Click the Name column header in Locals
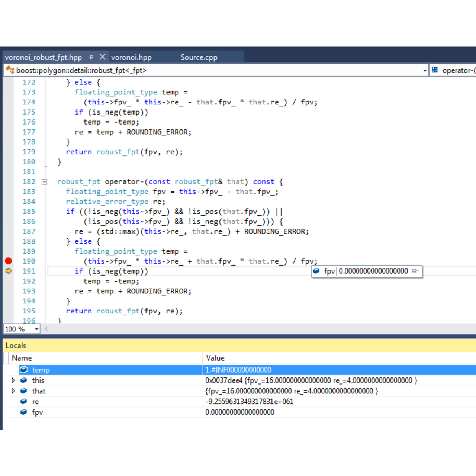The height and width of the screenshot is (476, 476). [22, 358]
